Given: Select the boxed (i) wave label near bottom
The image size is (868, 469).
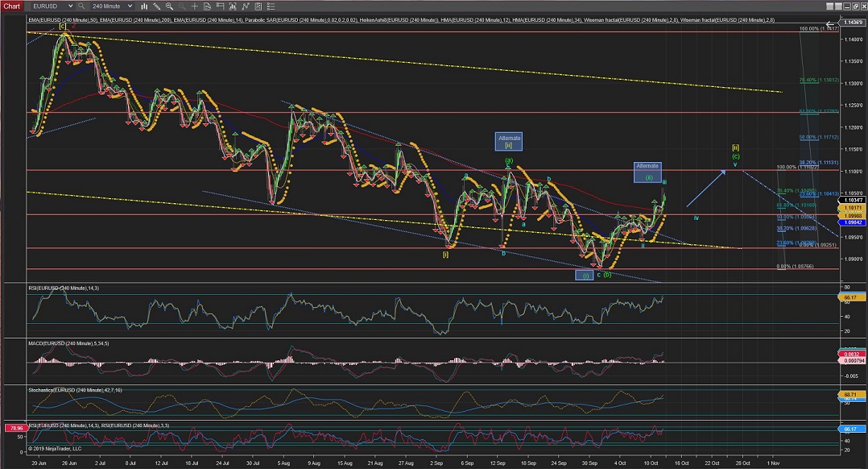Looking at the screenshot, I should tap(585, 276).
